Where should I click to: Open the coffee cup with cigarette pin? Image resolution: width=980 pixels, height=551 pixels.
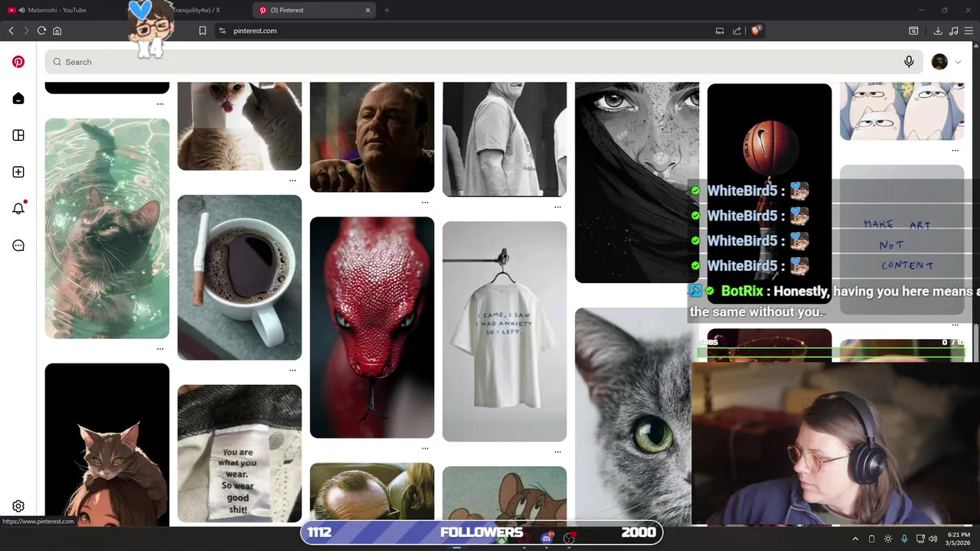point(240,277)
